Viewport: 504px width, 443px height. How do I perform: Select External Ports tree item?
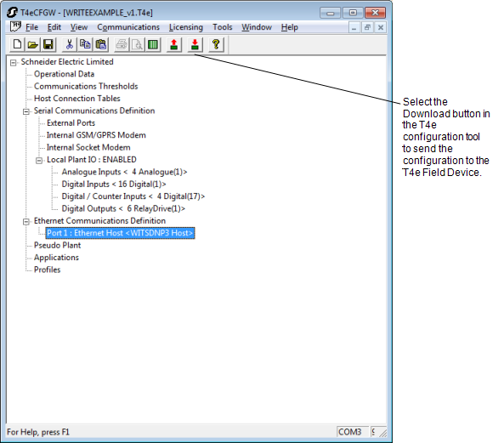click(71, 122)
